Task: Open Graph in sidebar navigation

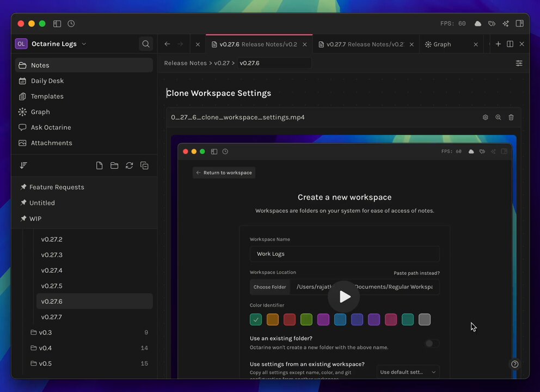Action: (x=84, y=112)
